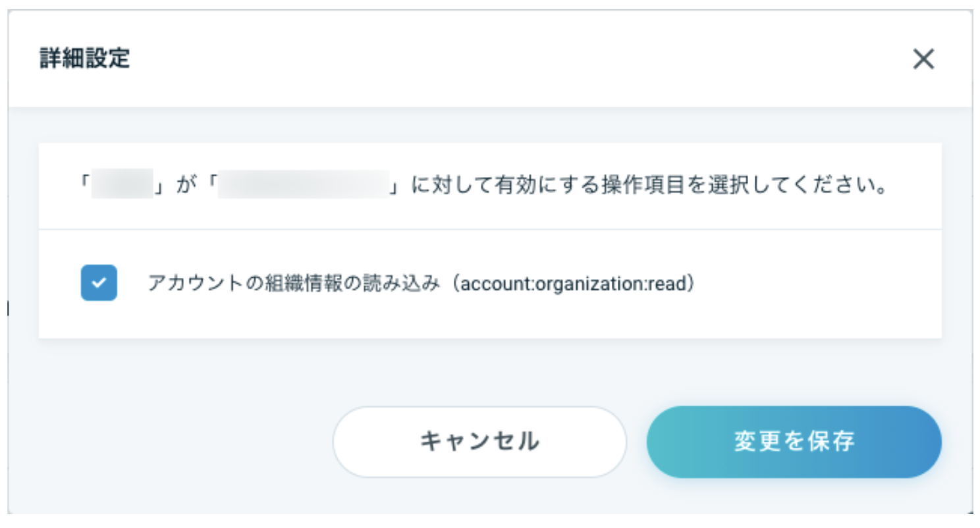This screenshot has height=528, width=980.
Task: Click the (account:organization:read) scope text
Action: (576, 284)
